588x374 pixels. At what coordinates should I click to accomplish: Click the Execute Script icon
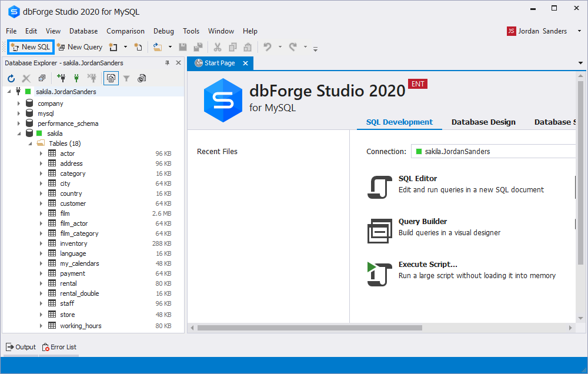pos(379,274)
